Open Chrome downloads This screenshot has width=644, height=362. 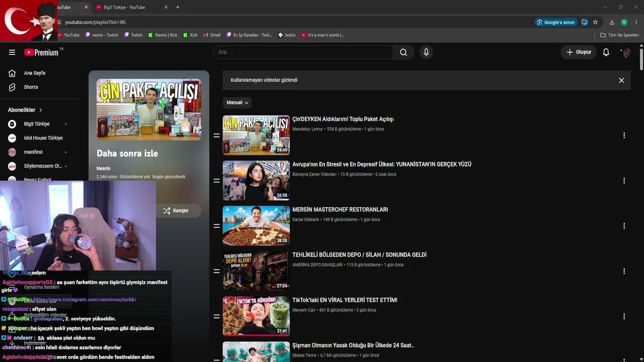click(612, 22)
